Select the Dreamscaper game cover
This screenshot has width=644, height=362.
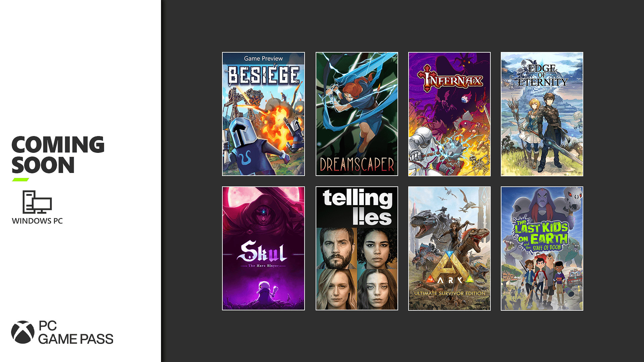pos(357,114)
